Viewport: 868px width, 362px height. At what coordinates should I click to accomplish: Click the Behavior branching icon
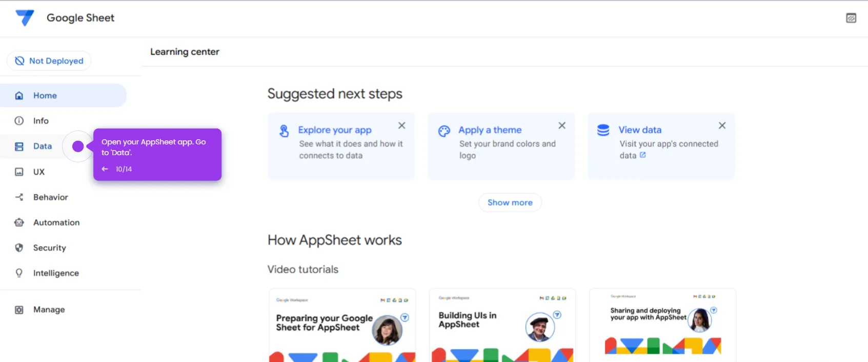pyautogui.click(x=19, y=197)
